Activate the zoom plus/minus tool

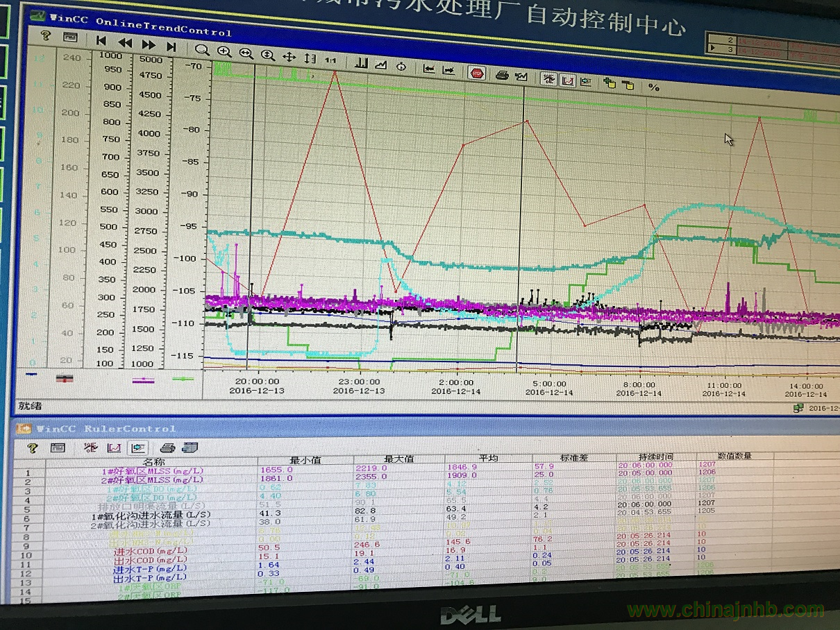pyautogui.click(x=224, y=51)
